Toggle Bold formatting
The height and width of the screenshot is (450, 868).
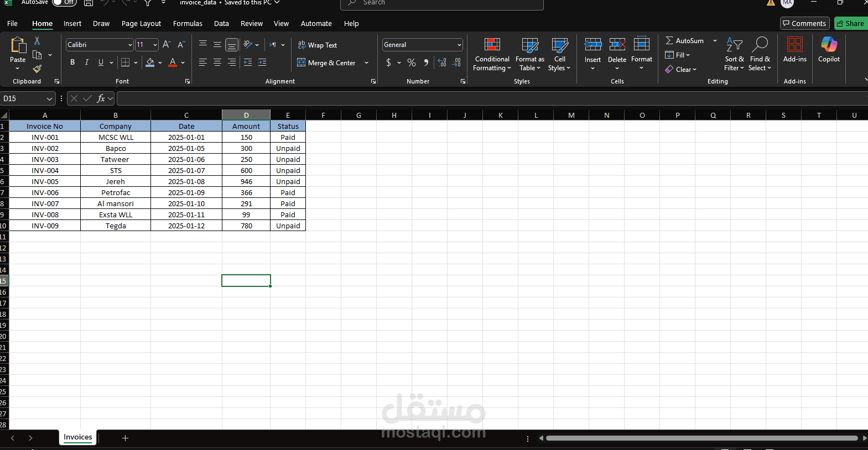click(x=72, y=62)
